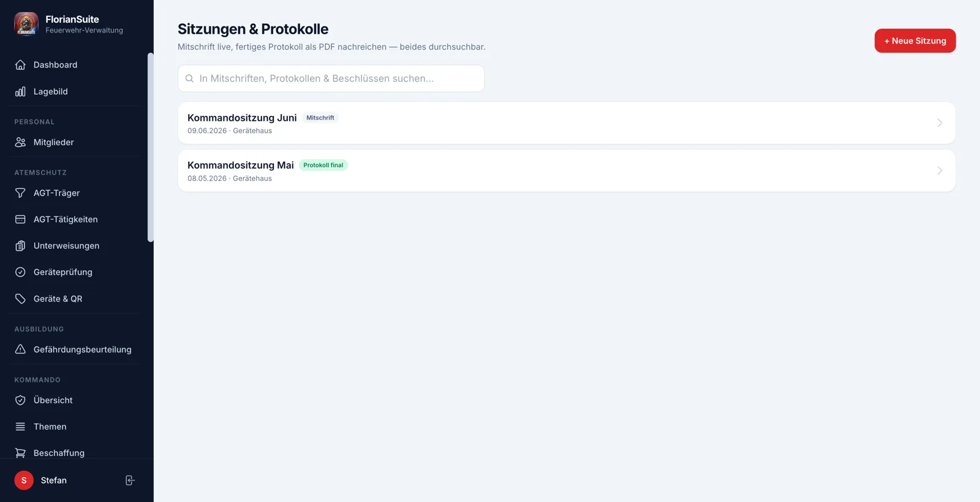Create a session with Neue Sitzung
Viewport: 980px width, 502px height.
click(915, 41)
